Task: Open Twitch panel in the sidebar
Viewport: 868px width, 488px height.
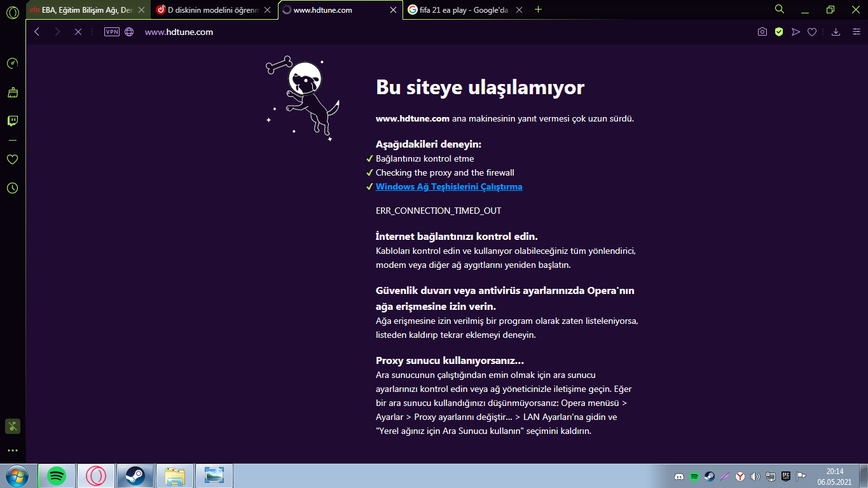Action: tap(12, 121)
